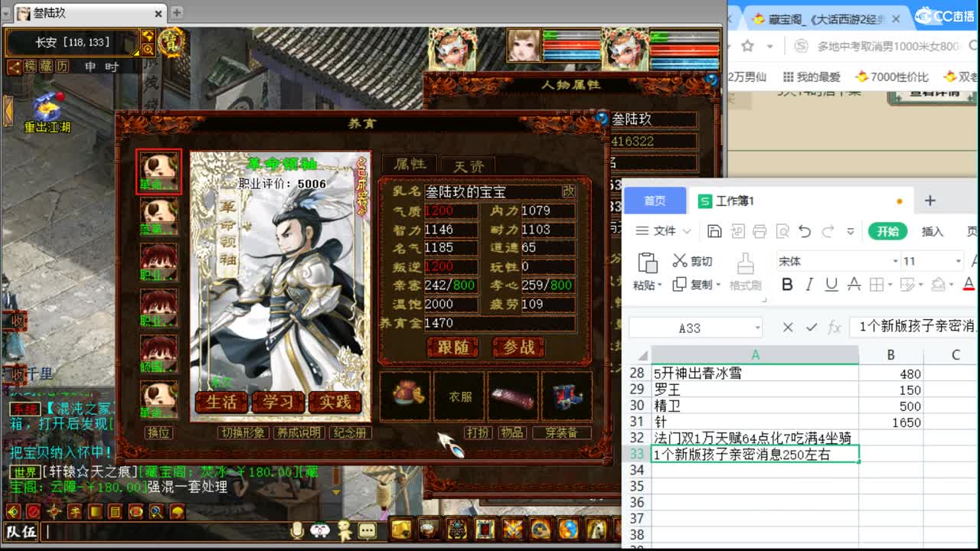Confirm the formula bar entry

pyautogui.click(x=812, y=328)
